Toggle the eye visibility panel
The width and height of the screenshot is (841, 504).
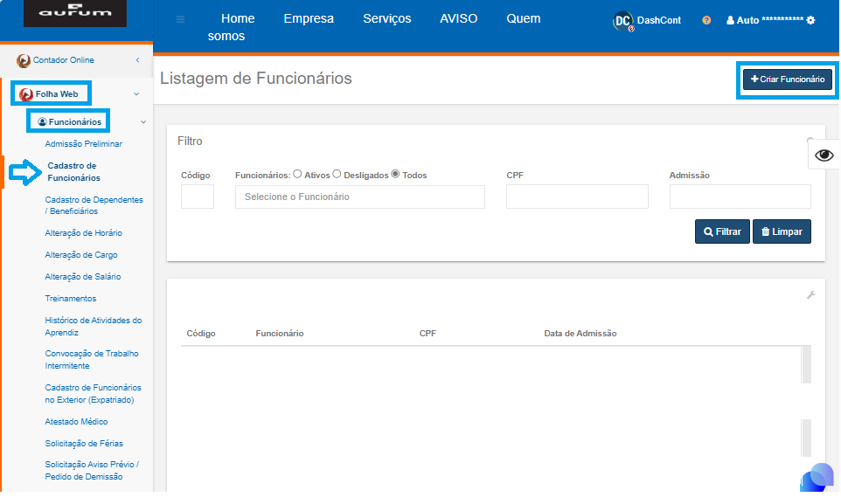(x=824, y=155)
